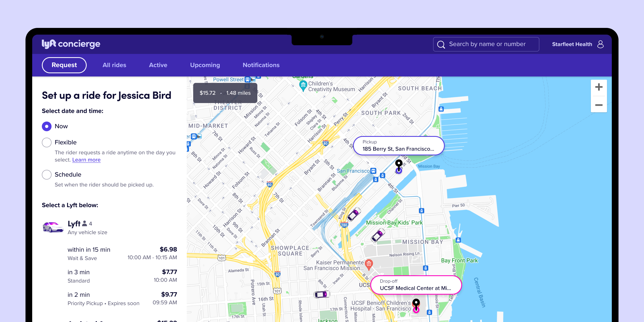Open the All rides tab
The image size is (644, 322).
(114, 65)
